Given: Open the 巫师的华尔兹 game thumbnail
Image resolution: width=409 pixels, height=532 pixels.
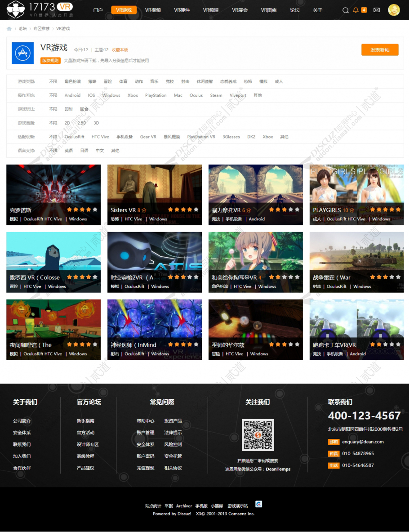Looking at the screenshot, I should [x=256, y=330].
